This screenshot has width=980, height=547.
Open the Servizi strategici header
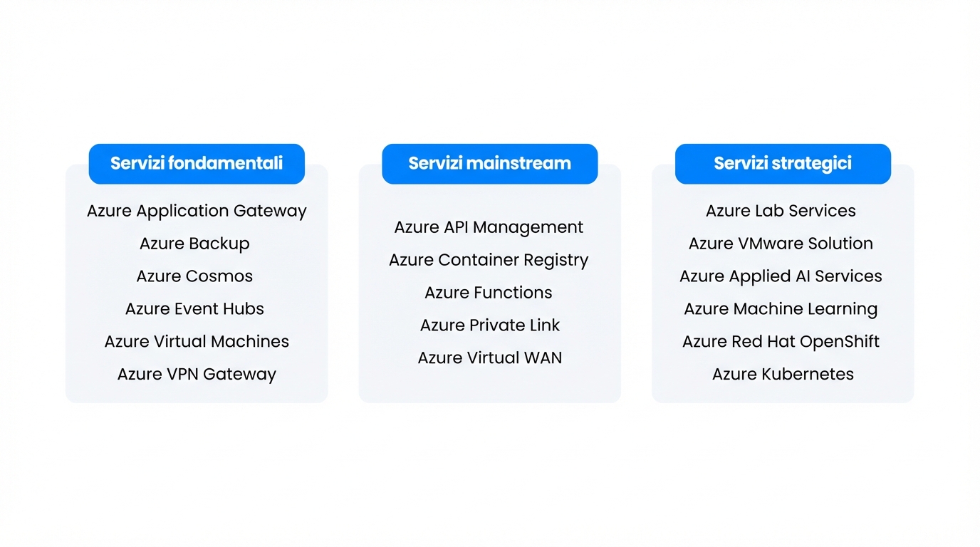point(783,164)
